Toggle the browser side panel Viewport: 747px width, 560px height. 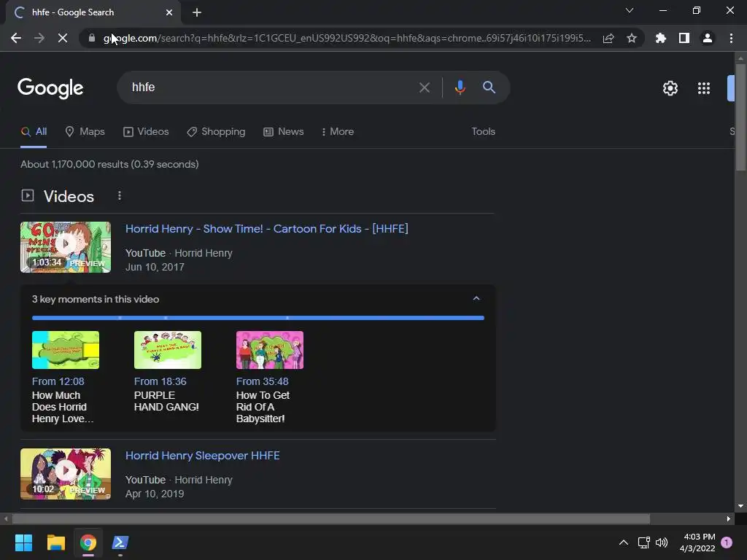pos(684,38)
